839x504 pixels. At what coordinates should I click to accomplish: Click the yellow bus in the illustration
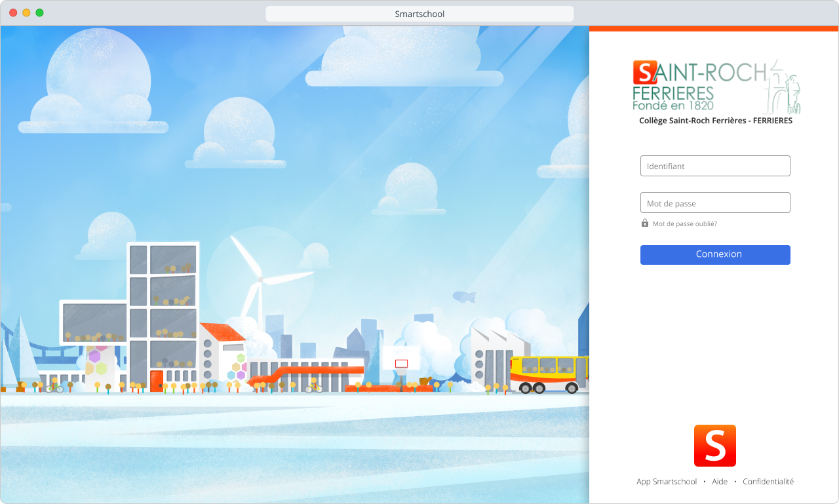(549, 374)
